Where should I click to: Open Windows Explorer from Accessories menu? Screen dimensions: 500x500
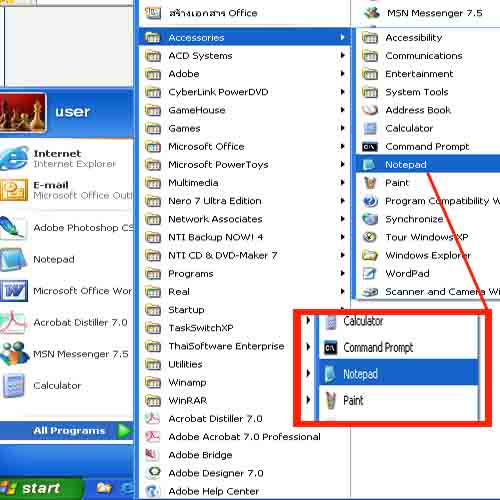428,256
